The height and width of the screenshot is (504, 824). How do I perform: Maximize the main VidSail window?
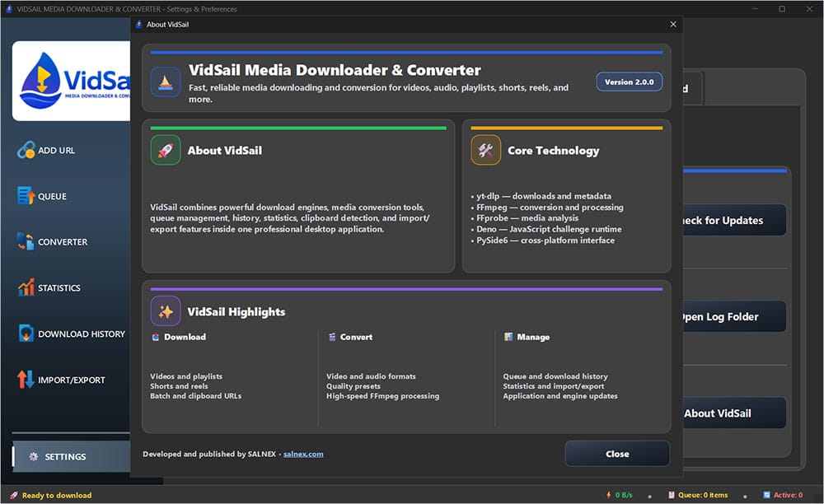point(782,9)
